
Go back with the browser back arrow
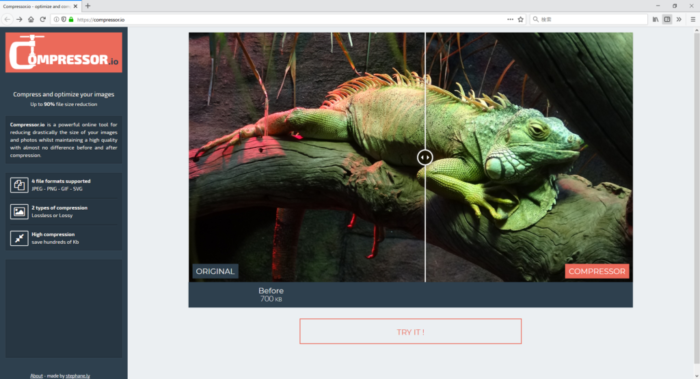7,19
